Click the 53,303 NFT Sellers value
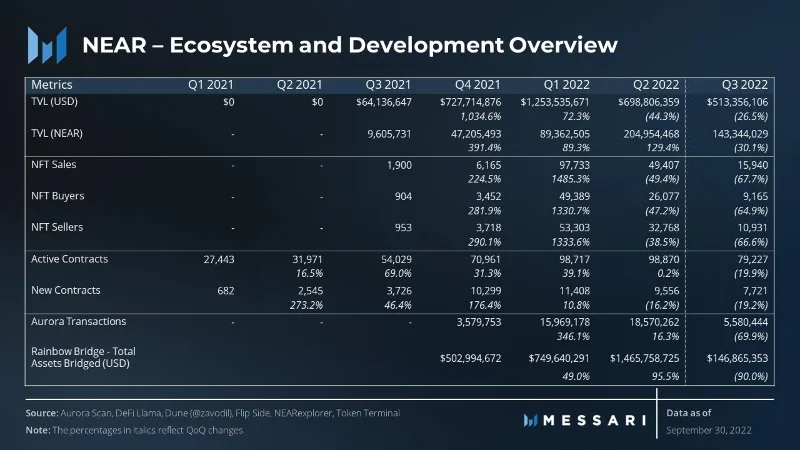Image resolution: width=800 pixels, height=450 pixels. (574, 228)
